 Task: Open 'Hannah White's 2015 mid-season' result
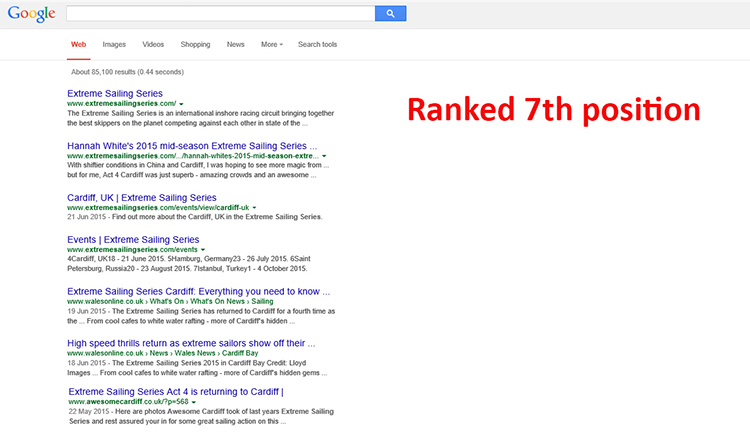coord(192,146)
